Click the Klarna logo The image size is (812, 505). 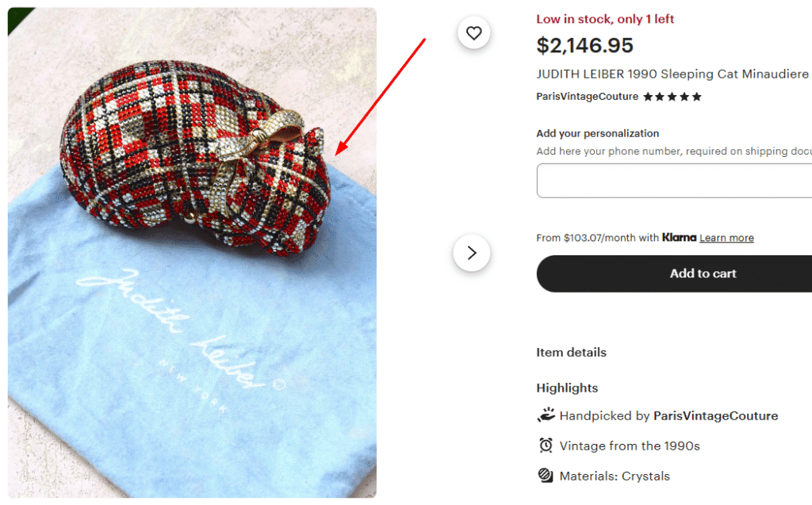pos(679,237)
